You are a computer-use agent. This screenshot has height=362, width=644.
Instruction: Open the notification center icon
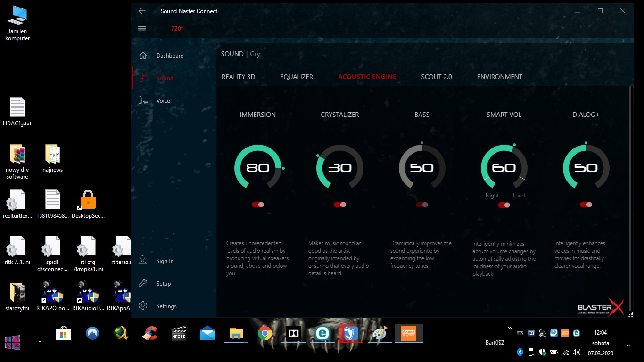[x=628, y=343]
